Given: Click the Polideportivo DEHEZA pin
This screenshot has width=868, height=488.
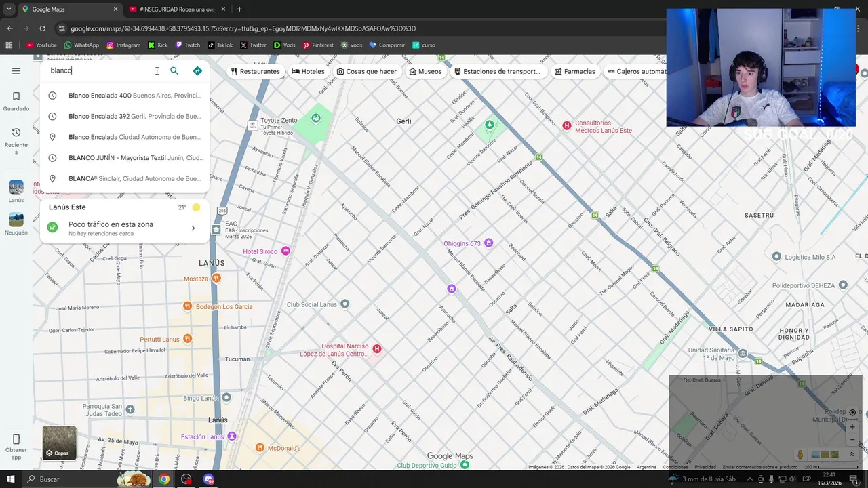Looking at the screenshot, I should [x=843, y=285].
